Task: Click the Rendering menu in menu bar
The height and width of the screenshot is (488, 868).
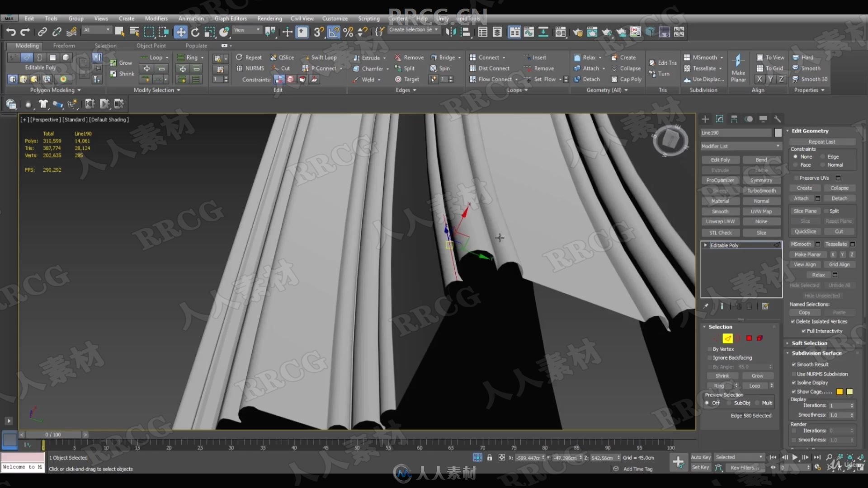Action: [x=269, y=18]
